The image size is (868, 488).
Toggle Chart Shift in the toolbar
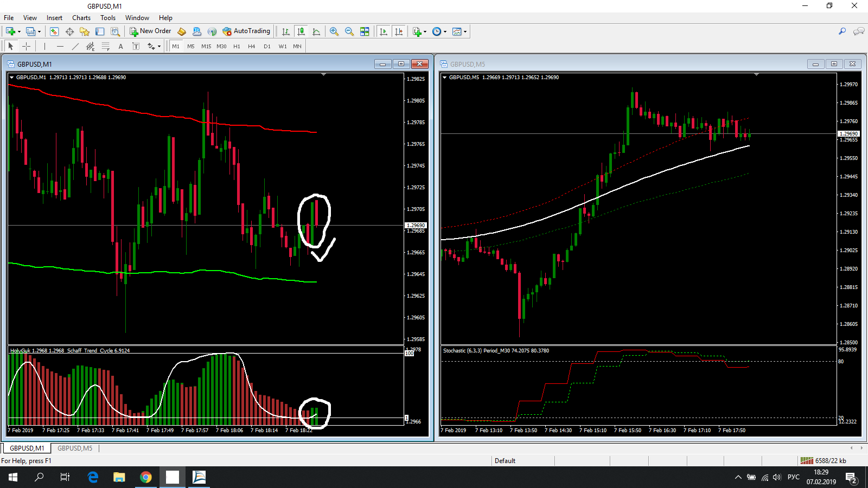(399, 31)
